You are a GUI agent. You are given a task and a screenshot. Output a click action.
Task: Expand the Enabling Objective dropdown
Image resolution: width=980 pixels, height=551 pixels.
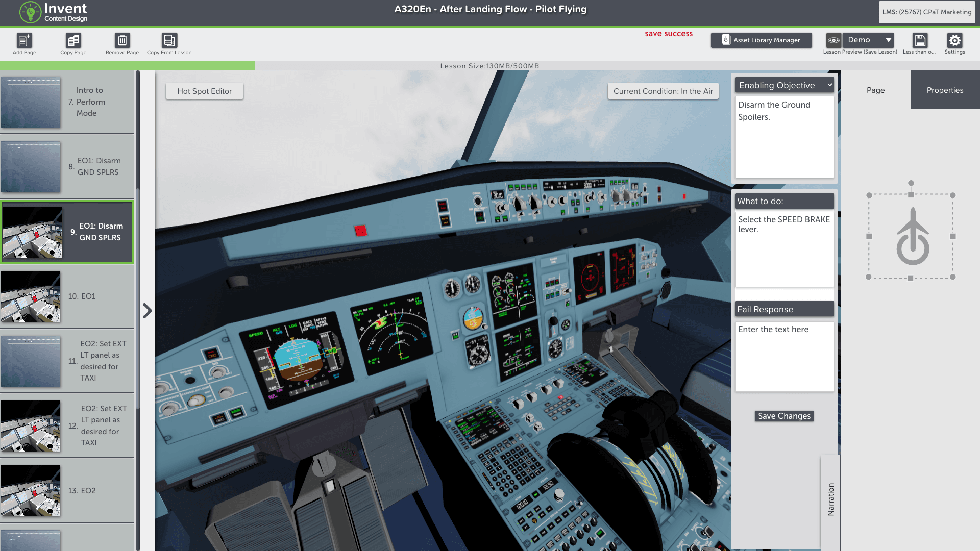coord(784,85)
